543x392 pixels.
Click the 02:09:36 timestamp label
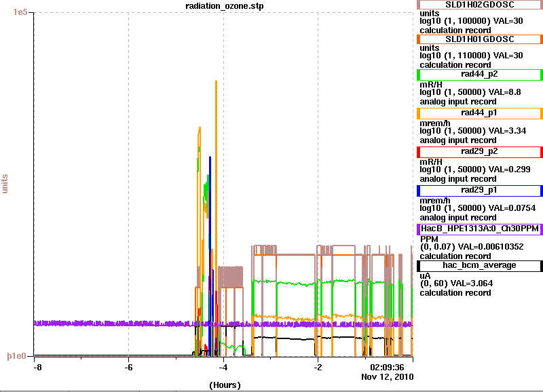pyautogui.click(x=387, y=367)
